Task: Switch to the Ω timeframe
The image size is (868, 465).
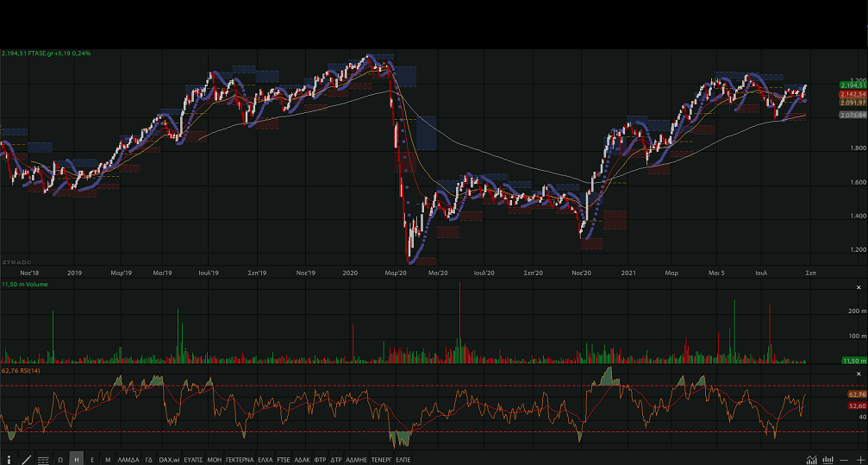Action: 60,460
